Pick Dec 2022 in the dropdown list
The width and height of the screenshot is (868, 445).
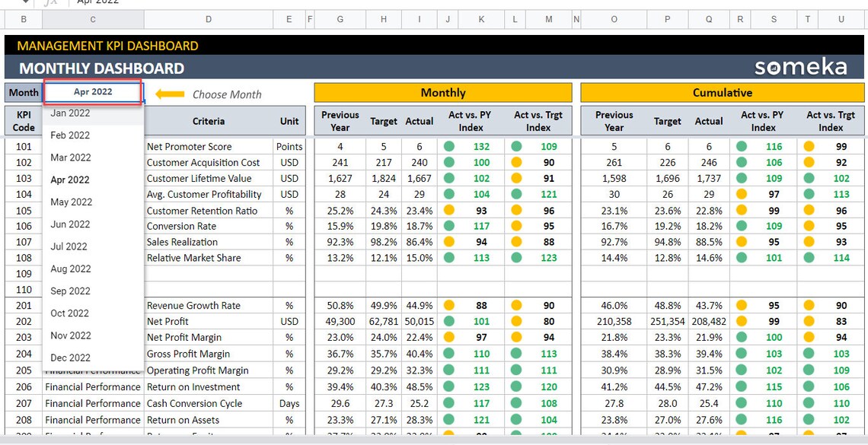click(x=93, y=358)
